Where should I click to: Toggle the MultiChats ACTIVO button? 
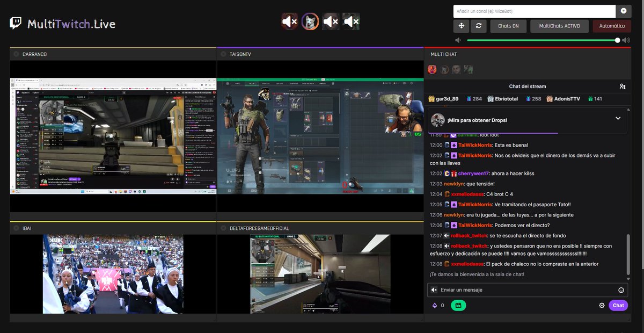559,26
